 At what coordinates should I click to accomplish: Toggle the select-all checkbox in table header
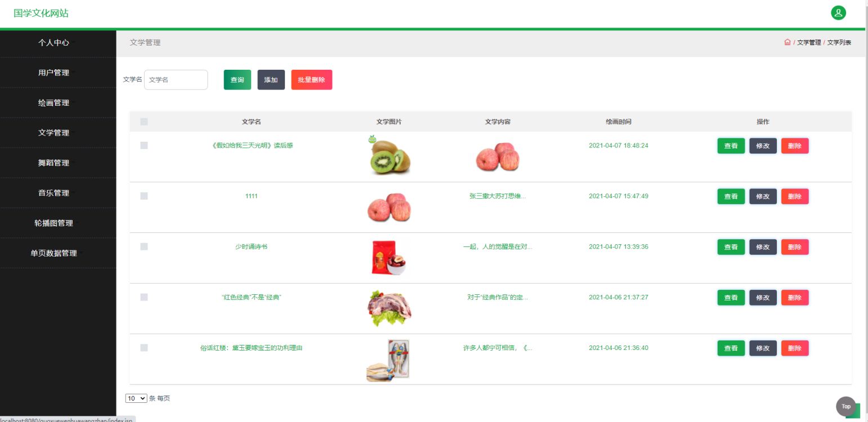[144, 122]
